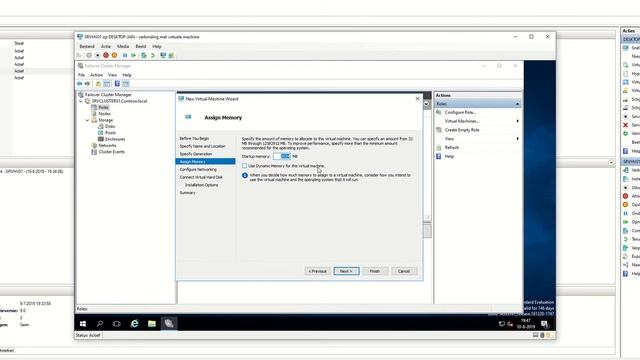
Task: Click the round collapse arrow in Hyper-V Manager
Action: [611, 162]
